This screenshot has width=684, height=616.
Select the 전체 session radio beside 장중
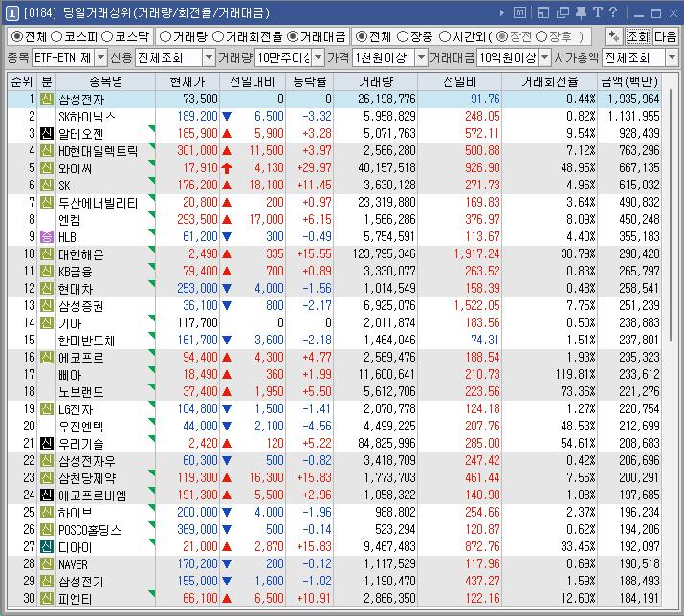(x=362, y=36)
